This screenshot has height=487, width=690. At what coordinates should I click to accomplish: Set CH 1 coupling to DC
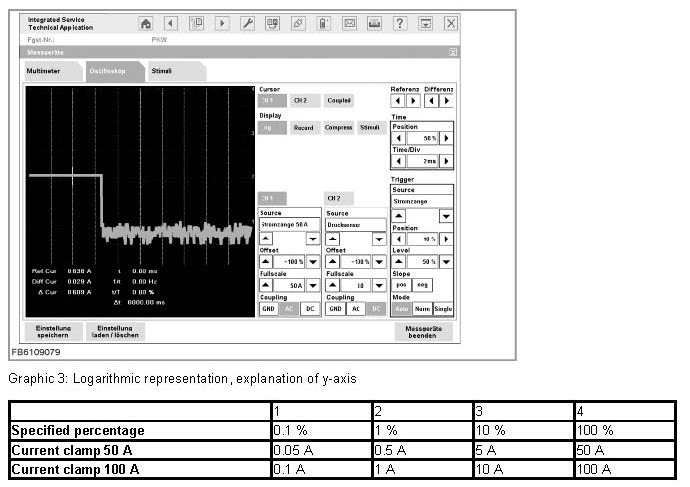coord(310,309)
